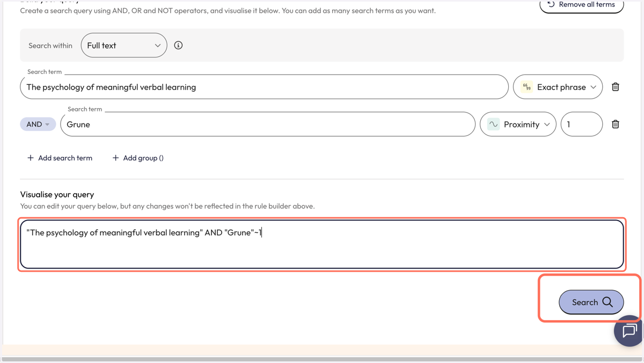The width and height of the screenshot is (644, 363).
Task: Change the AND operator dropdown
Action: point(38,124)
